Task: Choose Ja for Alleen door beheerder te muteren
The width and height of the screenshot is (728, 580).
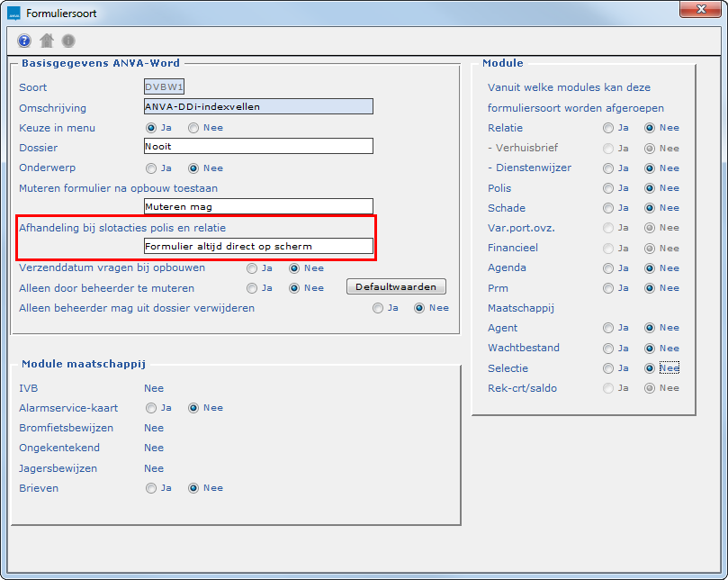Action: [252, 288]
